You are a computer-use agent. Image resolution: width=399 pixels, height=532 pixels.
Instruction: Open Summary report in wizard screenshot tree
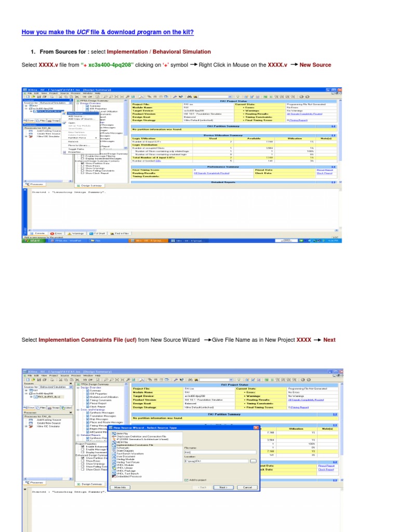95,391
